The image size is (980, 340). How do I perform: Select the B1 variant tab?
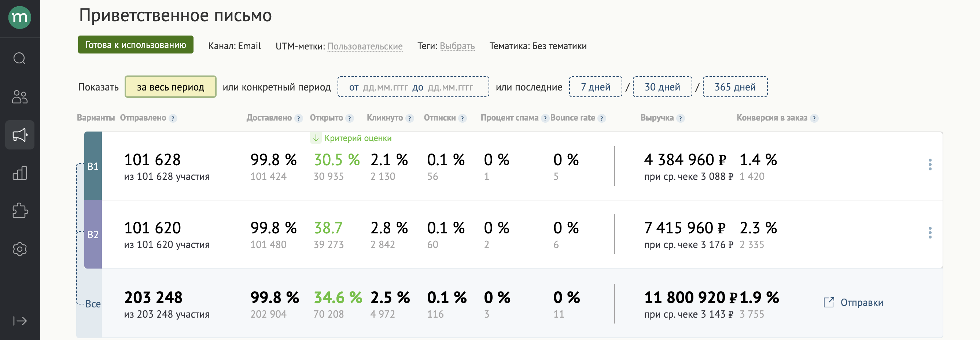tap(93, 166)
